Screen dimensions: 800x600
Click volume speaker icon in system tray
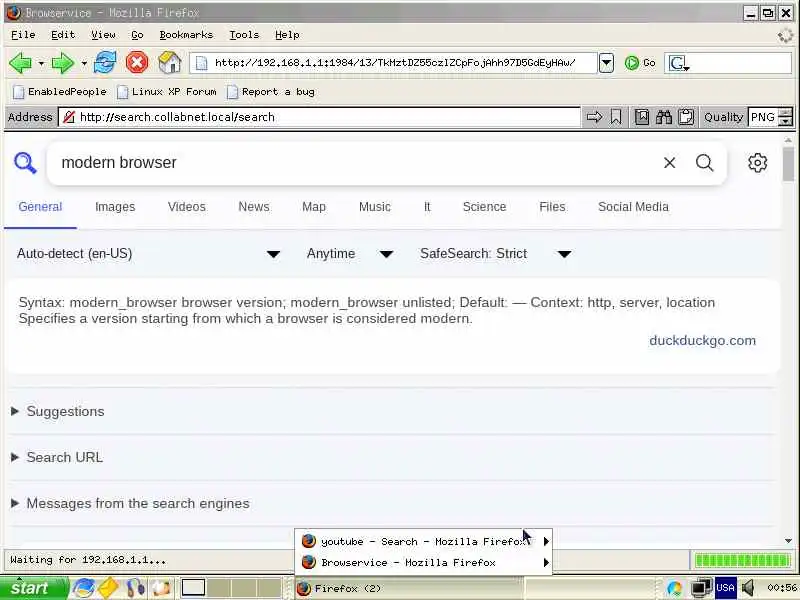coord(748,588)
